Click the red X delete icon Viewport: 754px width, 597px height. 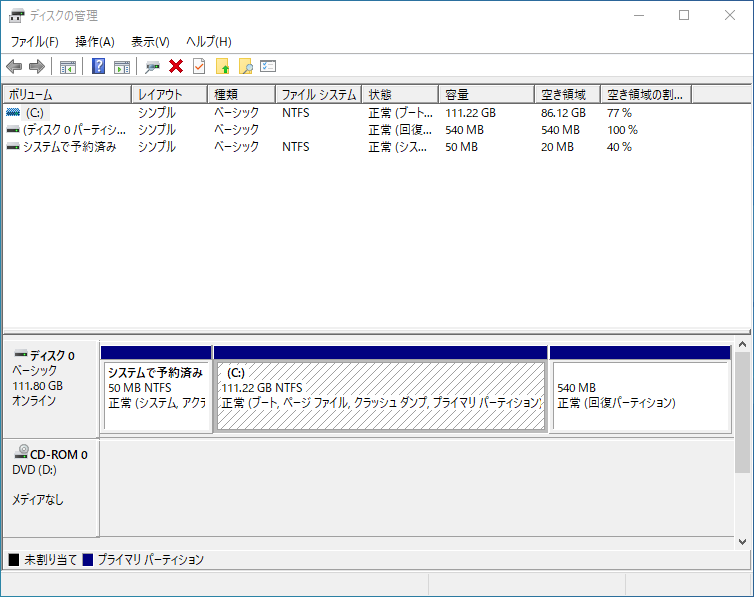click(x=176, y=66)
